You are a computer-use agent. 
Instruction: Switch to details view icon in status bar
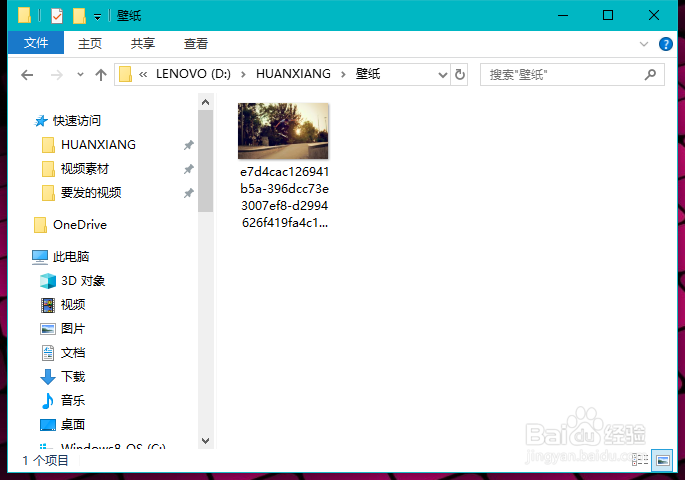click(640, 460)
